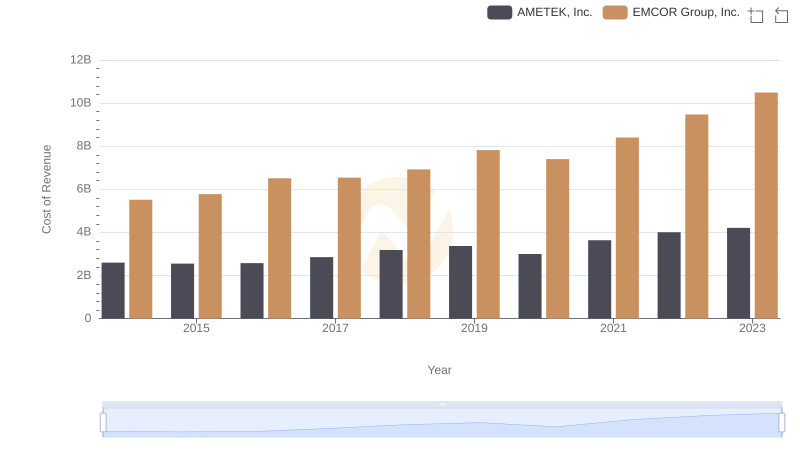800x461 pixels.
Task: Click the EMCOR bar for 2016
Action: 280,248
